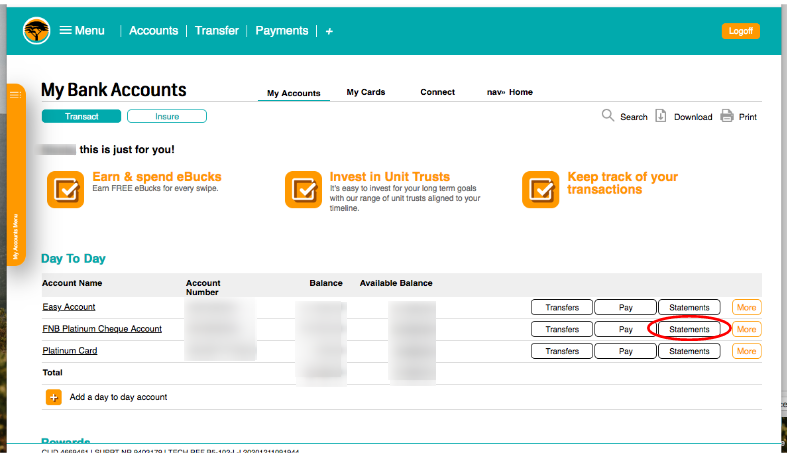The height and width of the screenshot is (454, 787).
Task: Expand More options for Easy Account
Action: click(746, 307)
